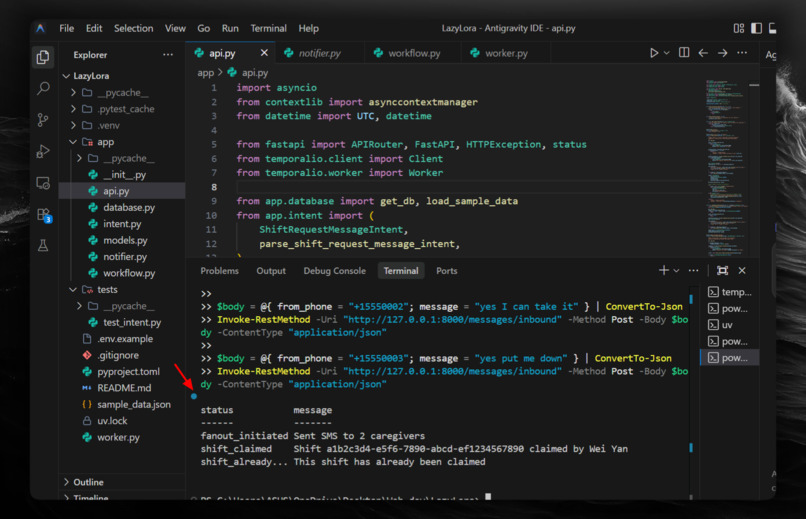Open the Search view in activity bar

point(43,89)
